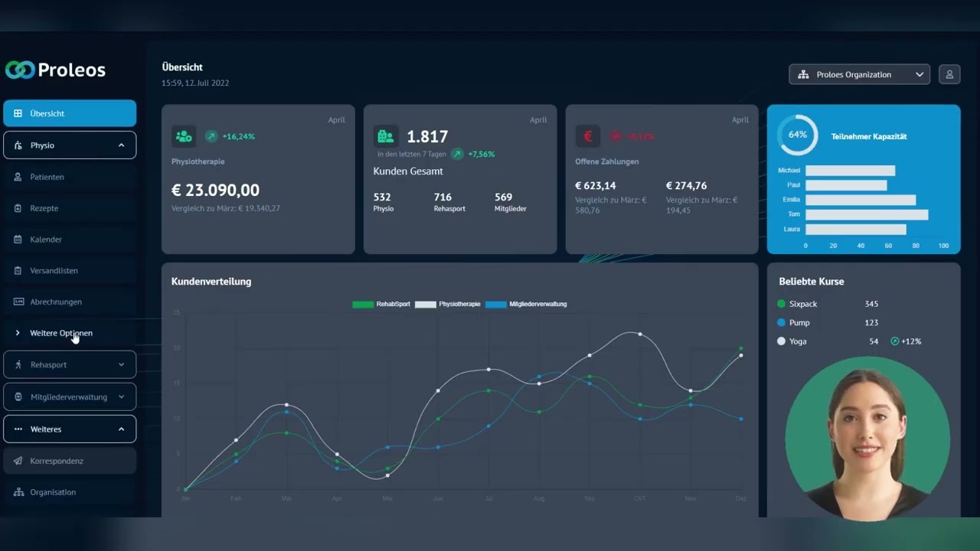Click the 569 Mitglieder count

pyautogui.click(x=503, y=197)
